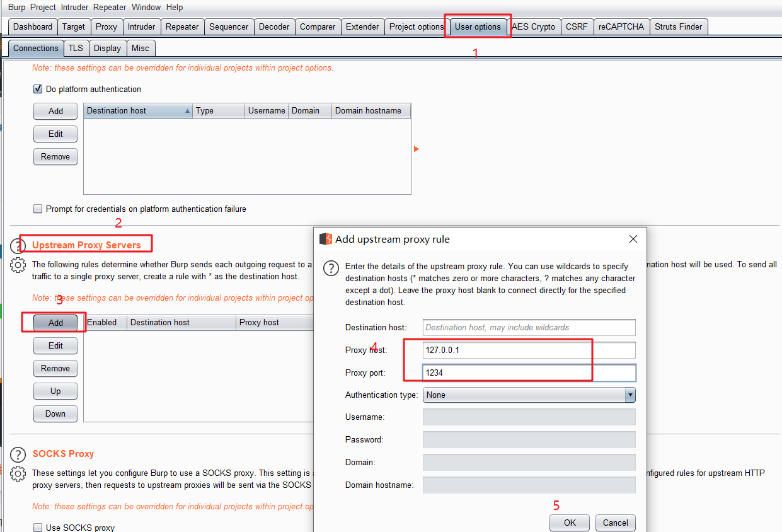Open the Upstream Proxy Servers settings gear

[18, 265]
